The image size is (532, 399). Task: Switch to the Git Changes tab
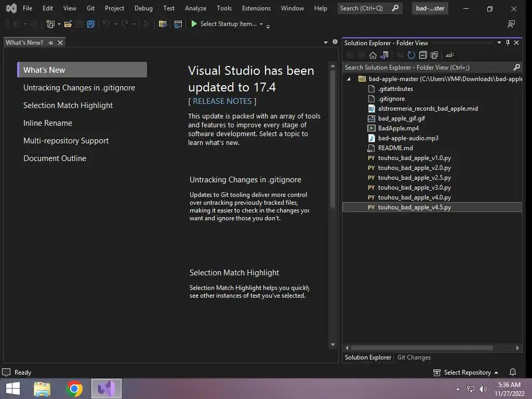[414, 357]
